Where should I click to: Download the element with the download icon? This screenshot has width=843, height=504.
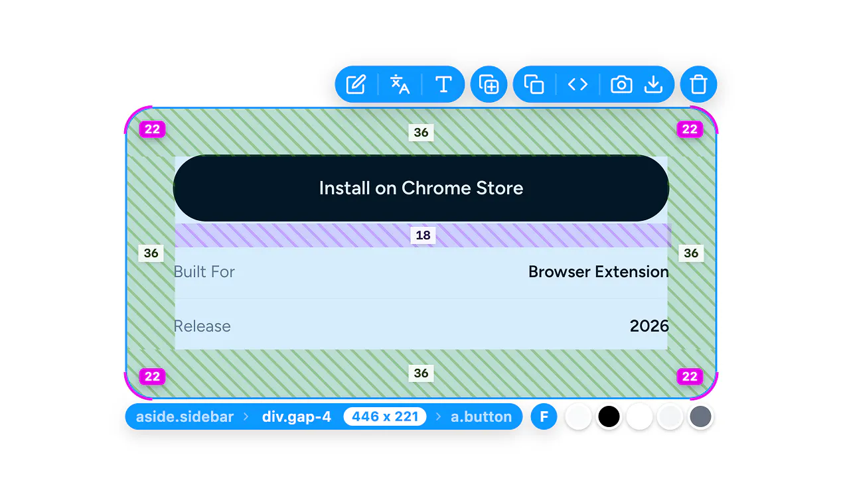[654, 84]
